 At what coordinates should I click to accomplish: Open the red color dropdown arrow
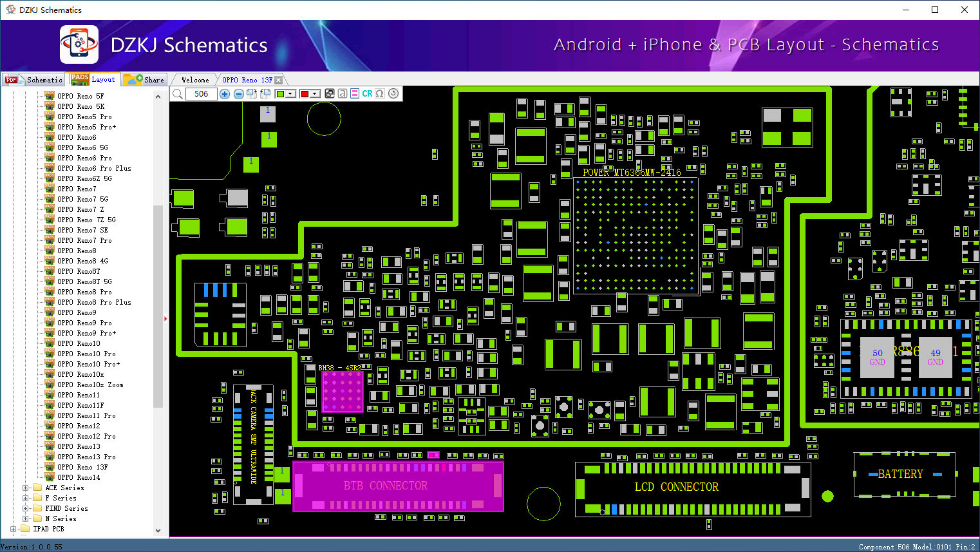tap(316, 94)
